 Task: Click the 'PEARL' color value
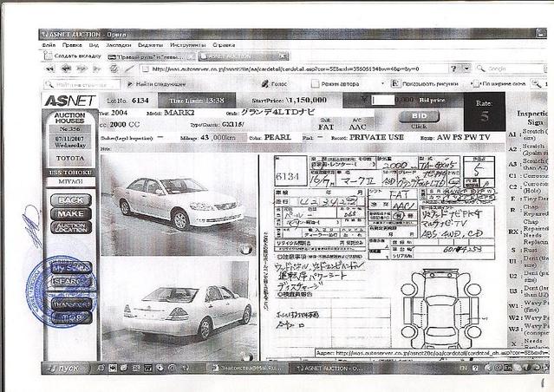pyautogui.click(x=277, y=137)
